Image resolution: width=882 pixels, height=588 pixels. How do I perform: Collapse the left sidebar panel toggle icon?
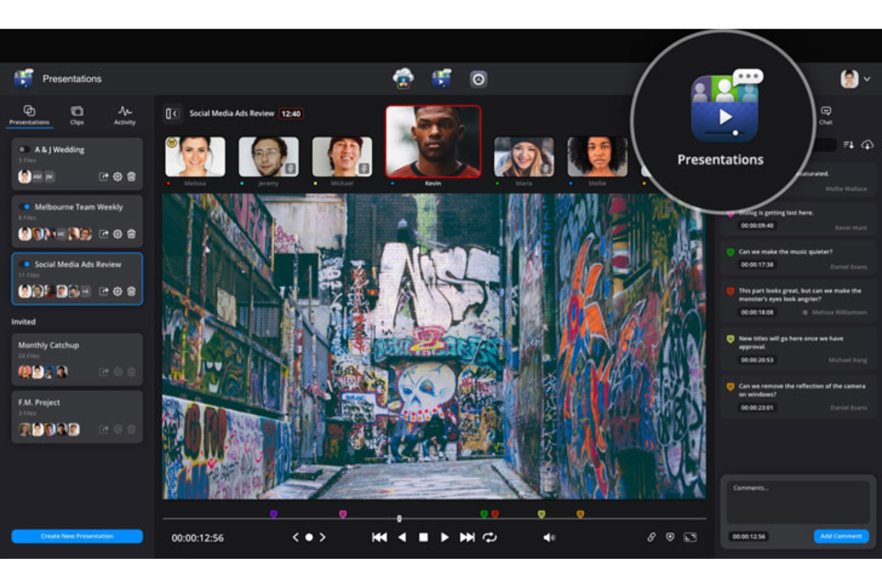(x=172, y=113)
